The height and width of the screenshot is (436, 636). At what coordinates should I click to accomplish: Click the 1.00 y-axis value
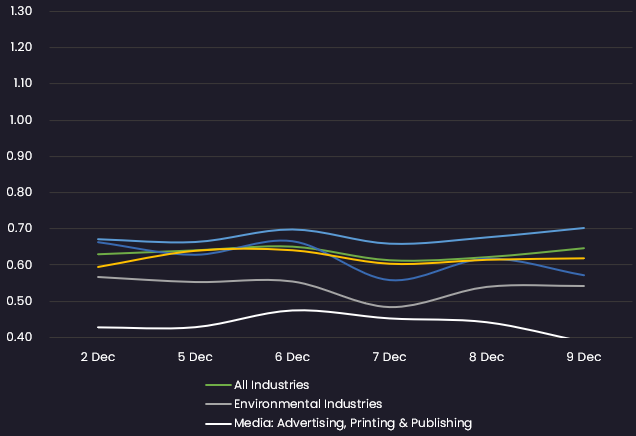tap(20, 120)
